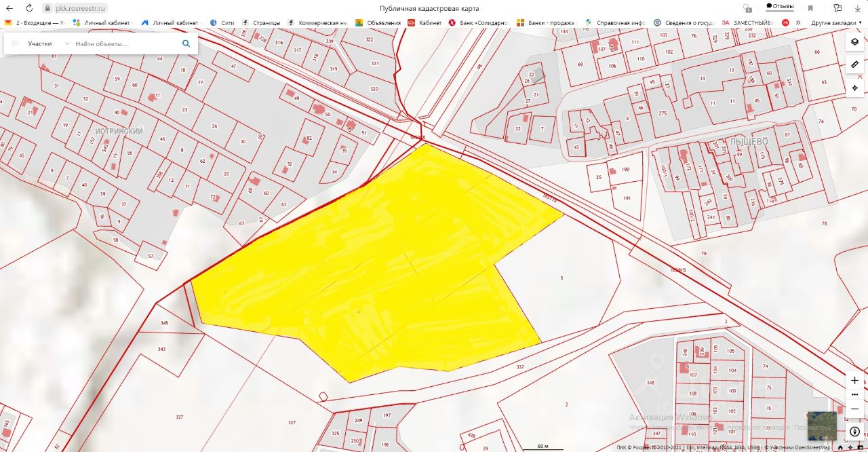Zoom out of the map with minus

[x=854, y=408]
